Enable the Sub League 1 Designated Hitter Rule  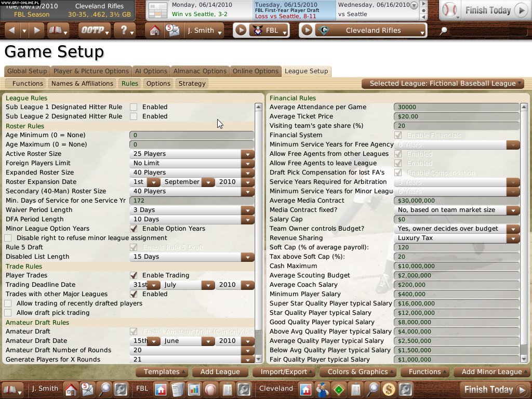[x=134, y=107]
